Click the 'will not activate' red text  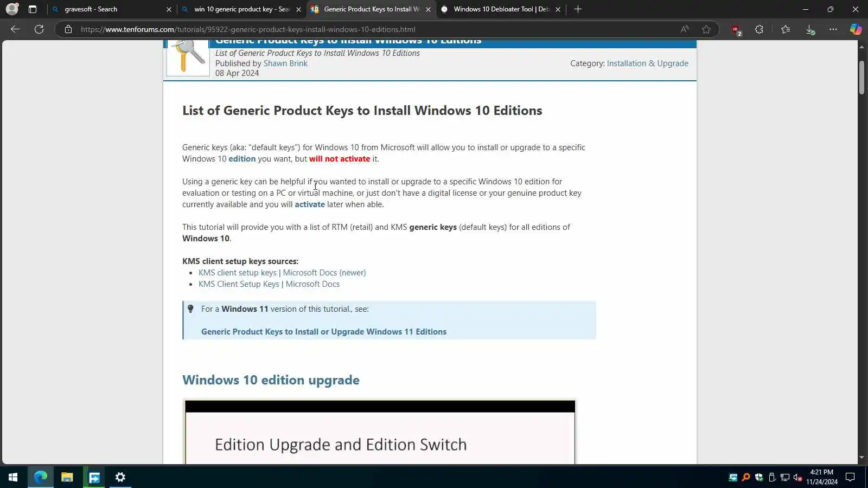tap(340, 159)
